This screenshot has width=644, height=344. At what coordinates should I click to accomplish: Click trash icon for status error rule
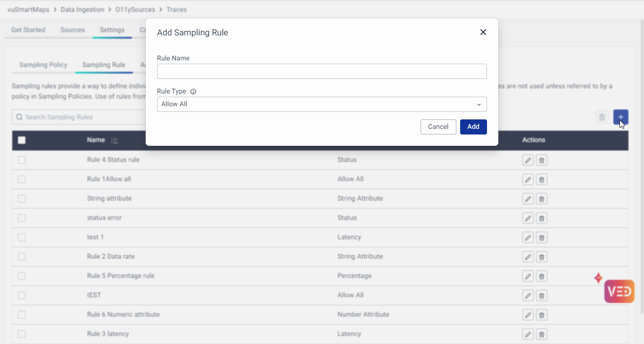pyautogui.click(x=541, y=218)
